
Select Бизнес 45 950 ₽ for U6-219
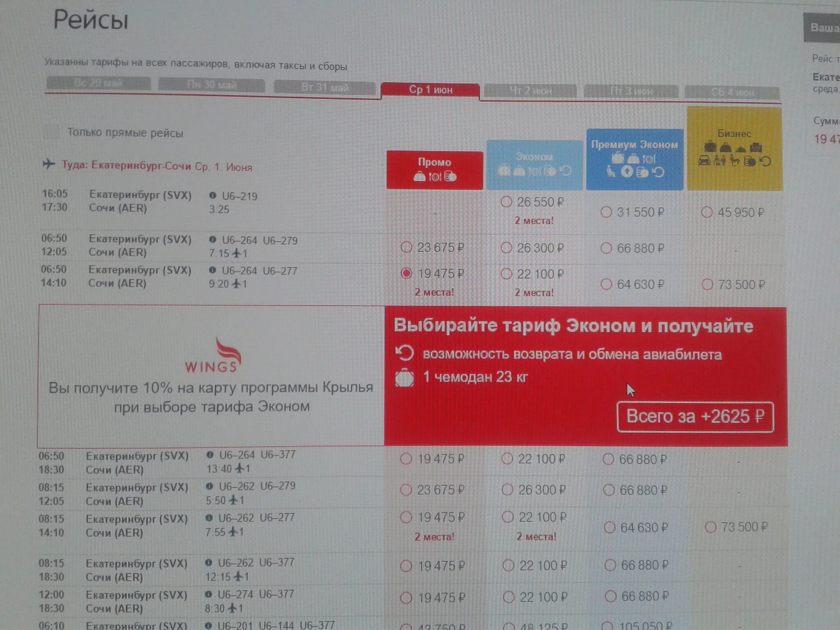tap(707, 212)
